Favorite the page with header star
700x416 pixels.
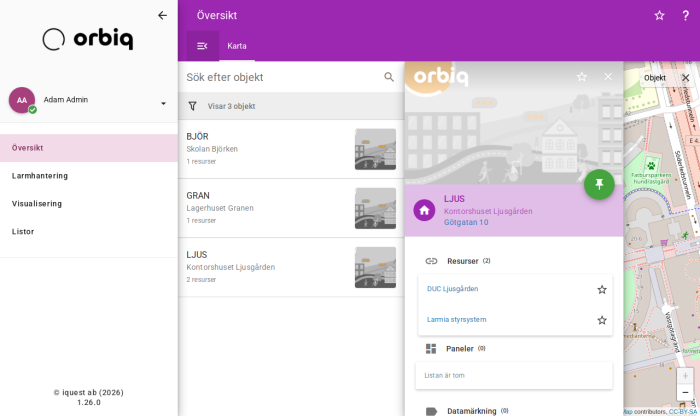pyautogui.click(x=659, y=16)
